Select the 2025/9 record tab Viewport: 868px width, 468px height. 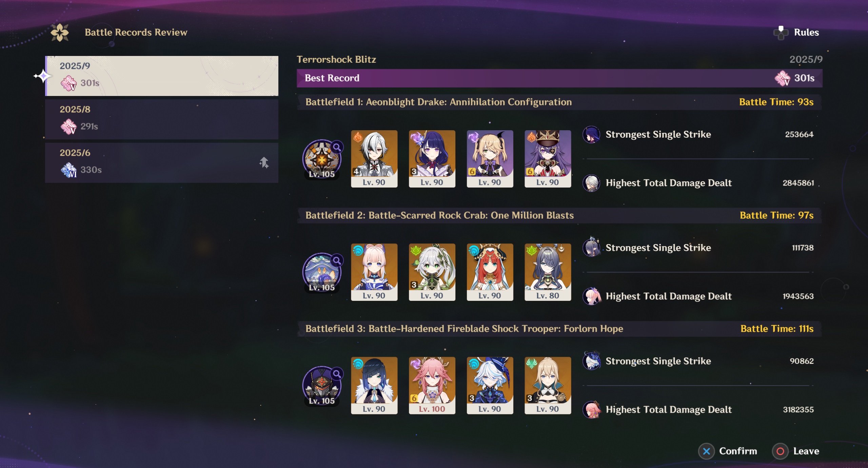point(162,76)
